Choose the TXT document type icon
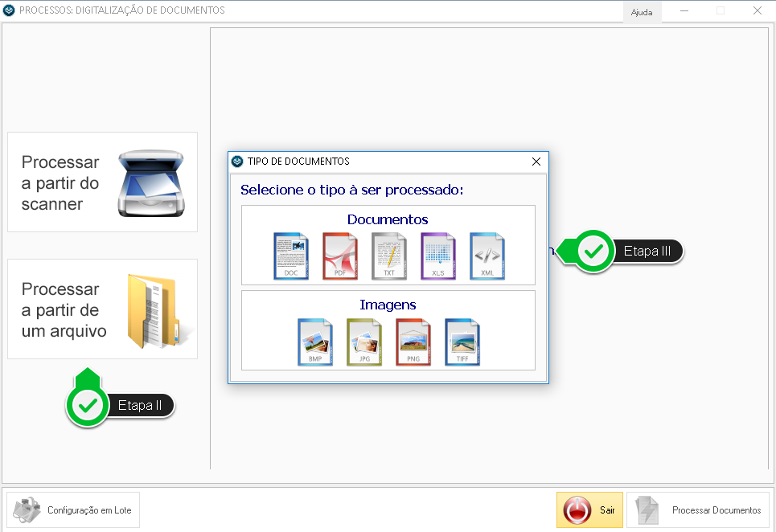The image size is (776, 532). click(x=389, y=256)
